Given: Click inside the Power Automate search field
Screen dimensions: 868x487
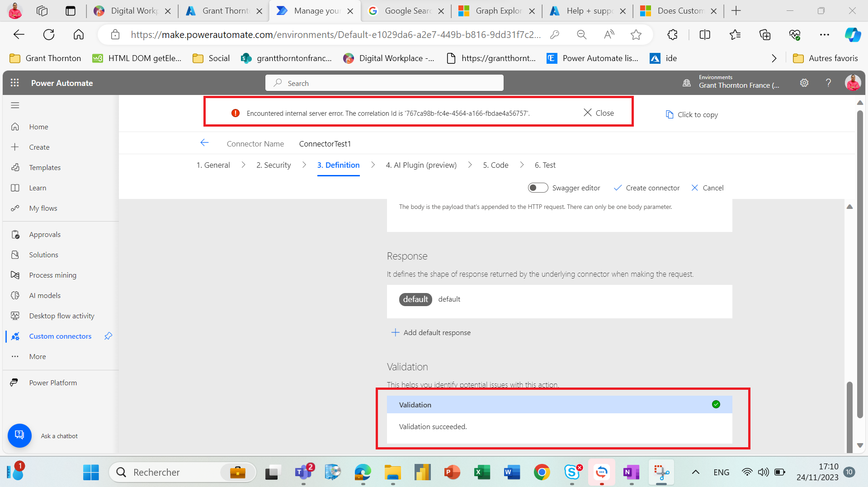Looking at the screenshot, I should pos(384,83).
